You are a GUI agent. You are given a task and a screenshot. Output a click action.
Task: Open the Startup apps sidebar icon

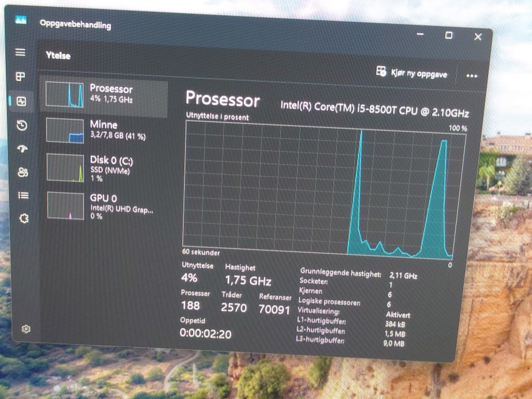pyautogui.click(x=22, y=149)
